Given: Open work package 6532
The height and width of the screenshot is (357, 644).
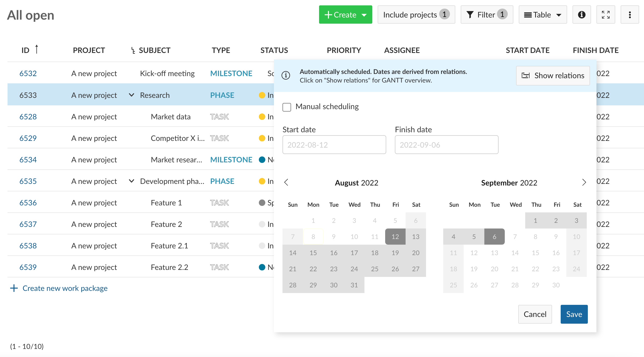Looking at the screenshot, I should coord(28,73).
